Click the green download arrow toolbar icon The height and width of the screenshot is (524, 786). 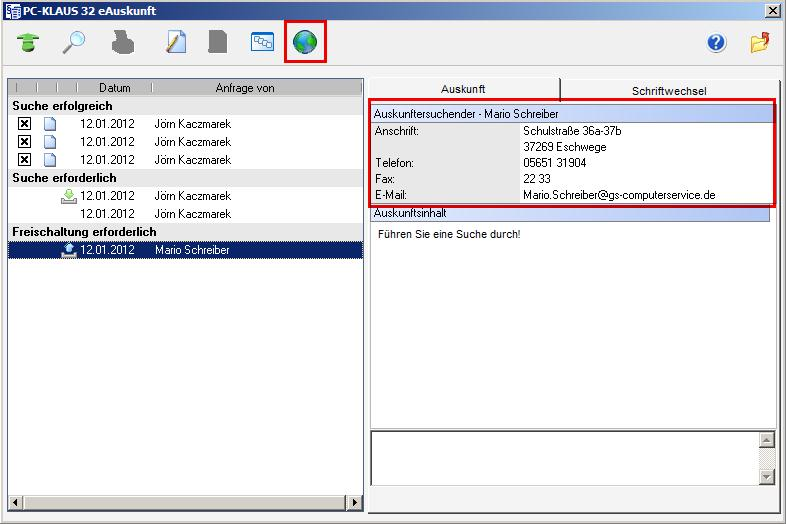(32, 42)
